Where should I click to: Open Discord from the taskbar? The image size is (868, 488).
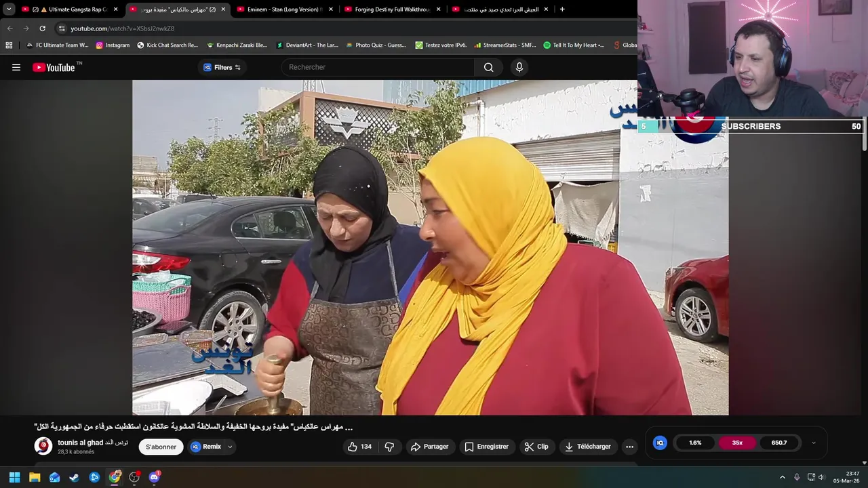pos(154,477)
